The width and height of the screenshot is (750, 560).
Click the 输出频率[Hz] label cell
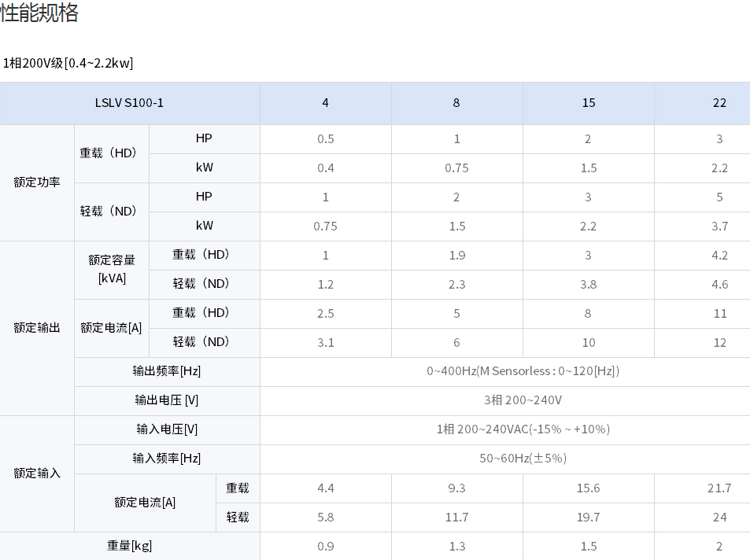(x=167, y=371)
